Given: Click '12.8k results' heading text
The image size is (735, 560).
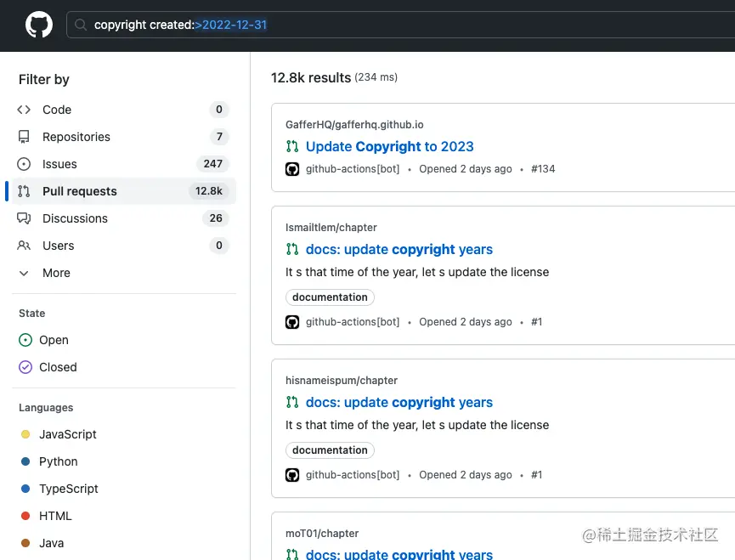Looking at the screenshot, I should click(311, 78).
